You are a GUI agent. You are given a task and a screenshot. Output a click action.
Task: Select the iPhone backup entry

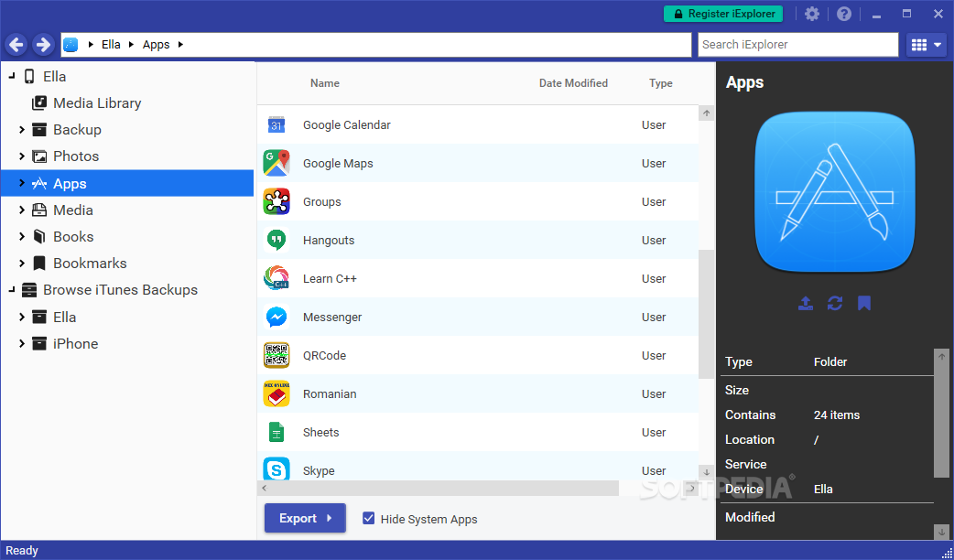pyautogui.click(x=75, y=344)
